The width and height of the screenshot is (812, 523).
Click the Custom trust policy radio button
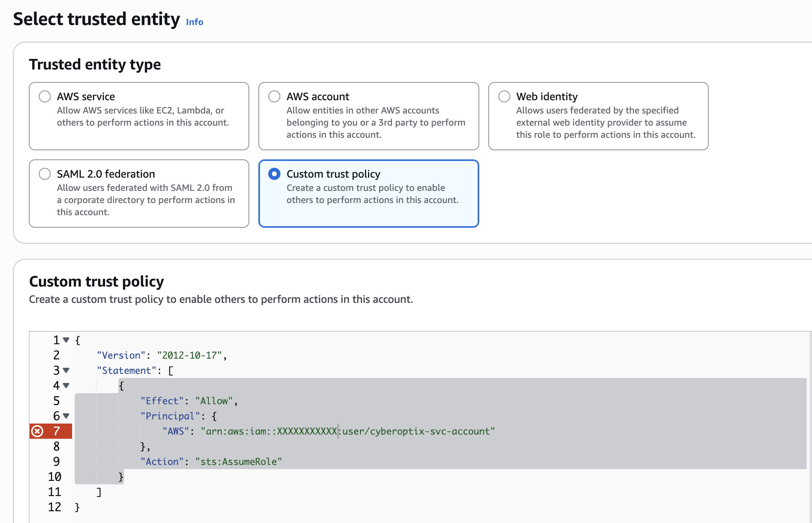coord(274,174)
